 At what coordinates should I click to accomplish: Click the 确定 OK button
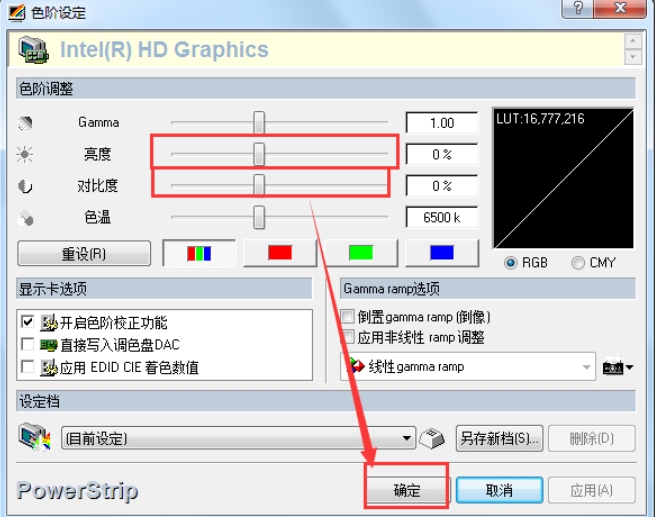[x=406, y=490]
